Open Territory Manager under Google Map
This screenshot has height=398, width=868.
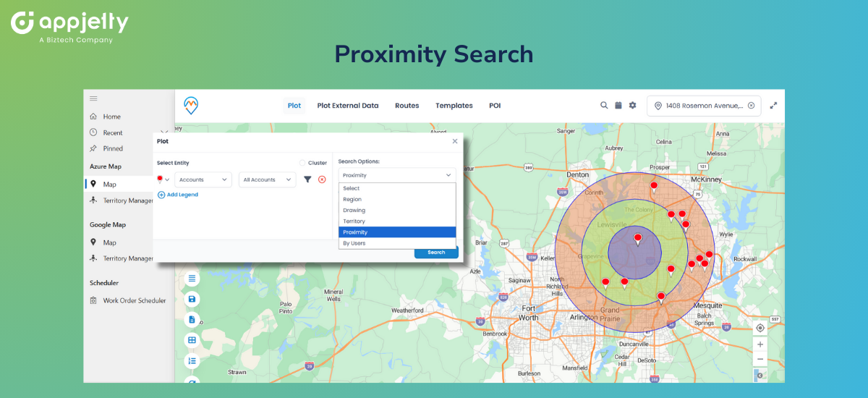[x=121, y=258]
